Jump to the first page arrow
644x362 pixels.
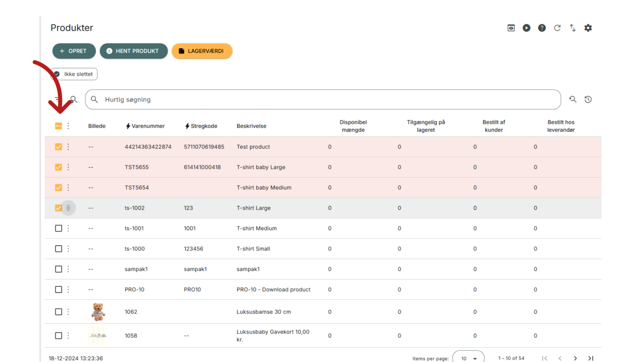click(544, 358)
